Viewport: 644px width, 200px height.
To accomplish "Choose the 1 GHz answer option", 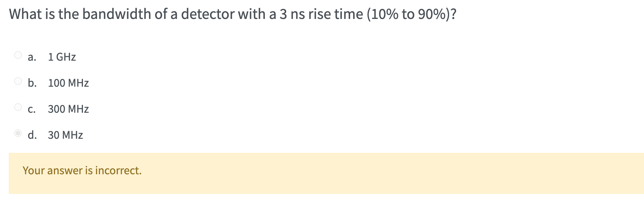I will tap(62, 57).
